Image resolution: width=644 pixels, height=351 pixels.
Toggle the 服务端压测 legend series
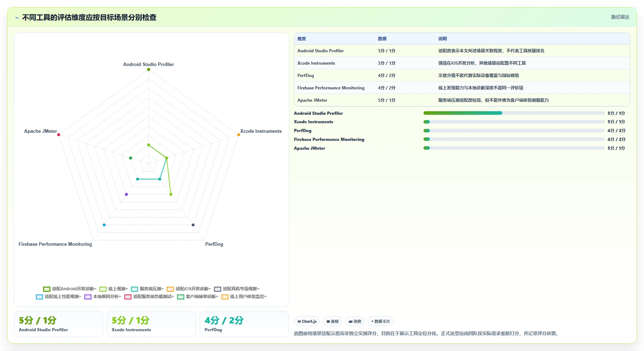[147, 289]
